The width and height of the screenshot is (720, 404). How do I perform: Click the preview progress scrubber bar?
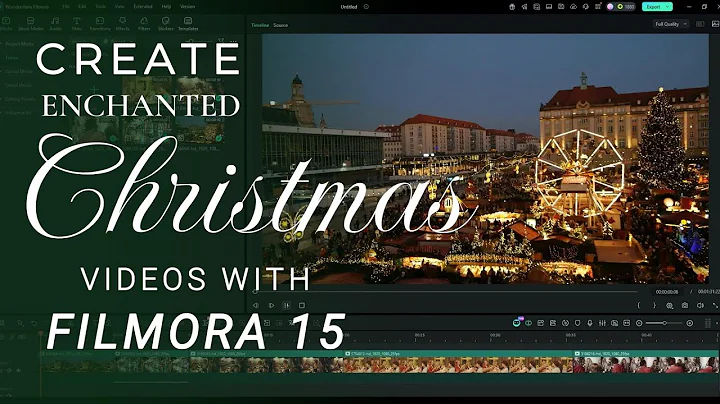pos(445,292)
